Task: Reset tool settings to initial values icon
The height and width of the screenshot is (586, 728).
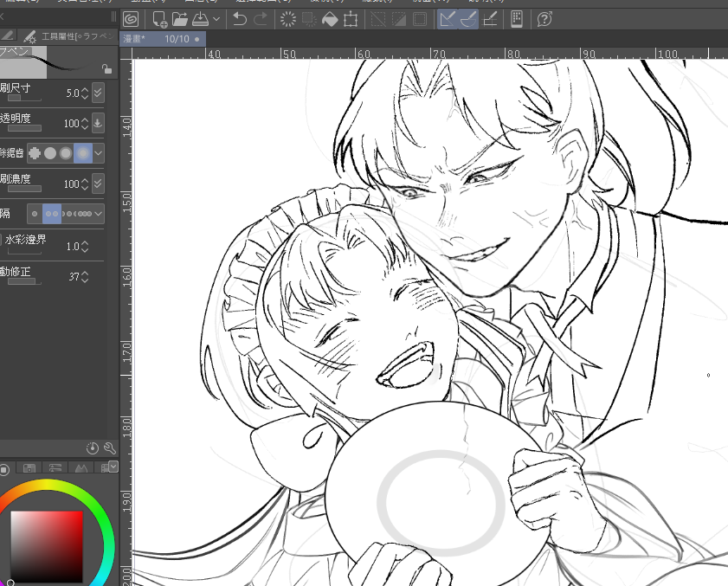Action: click(93, 448)
